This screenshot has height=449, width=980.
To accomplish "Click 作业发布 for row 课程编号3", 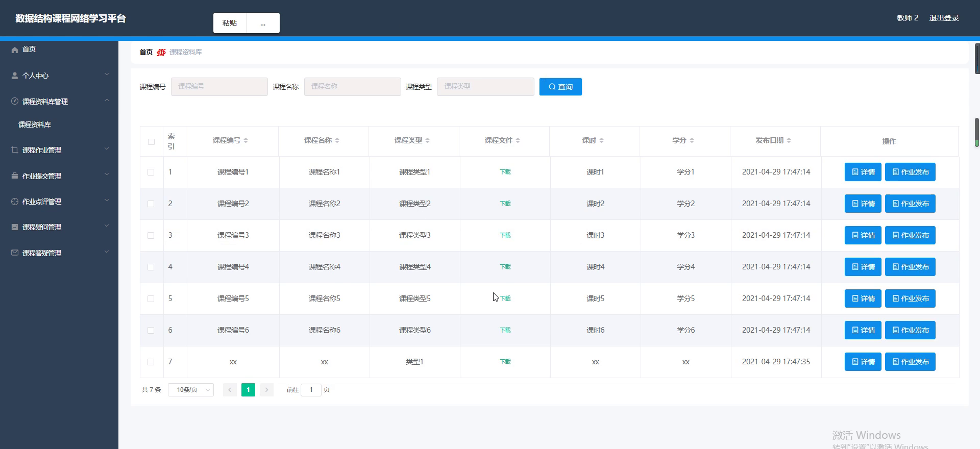I will [910, 235].
